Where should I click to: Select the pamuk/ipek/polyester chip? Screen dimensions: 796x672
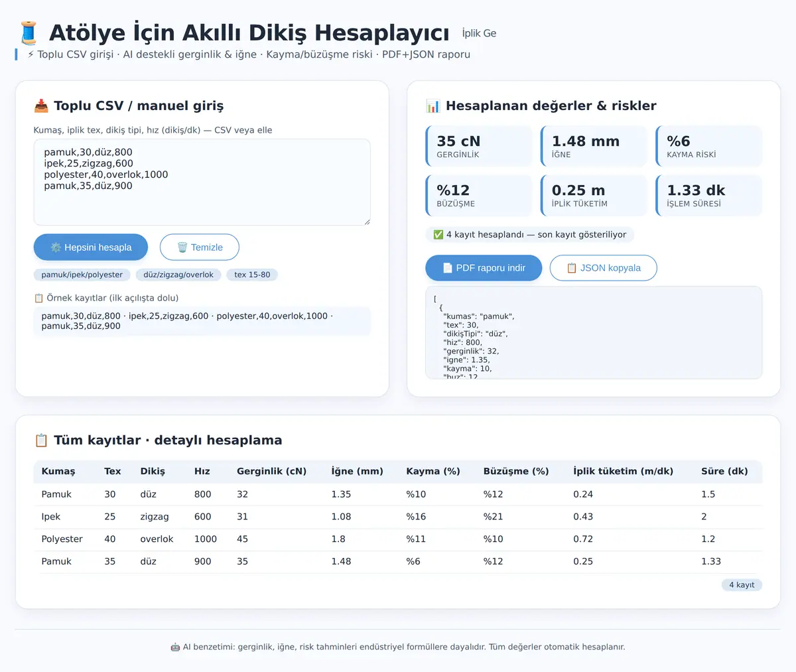tap(82, 275)
